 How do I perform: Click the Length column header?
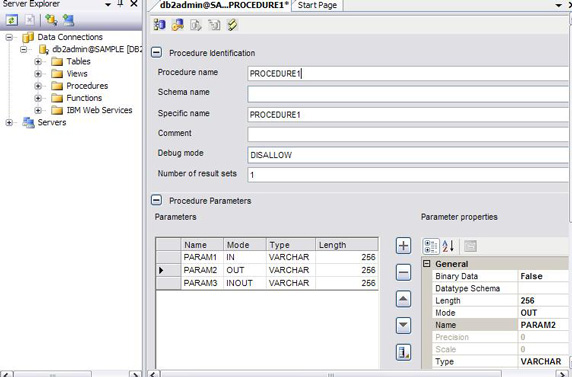347,245
